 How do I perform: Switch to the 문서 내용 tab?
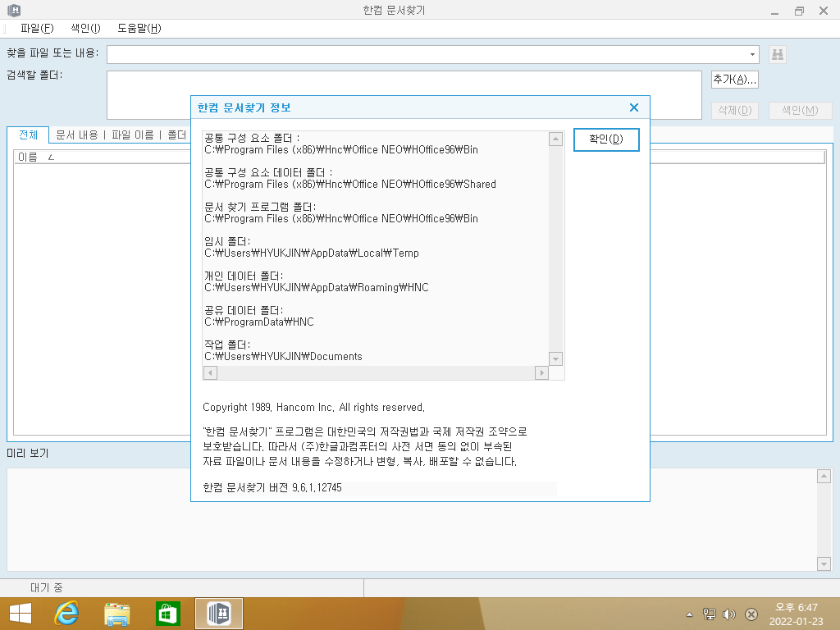[76, 135]
